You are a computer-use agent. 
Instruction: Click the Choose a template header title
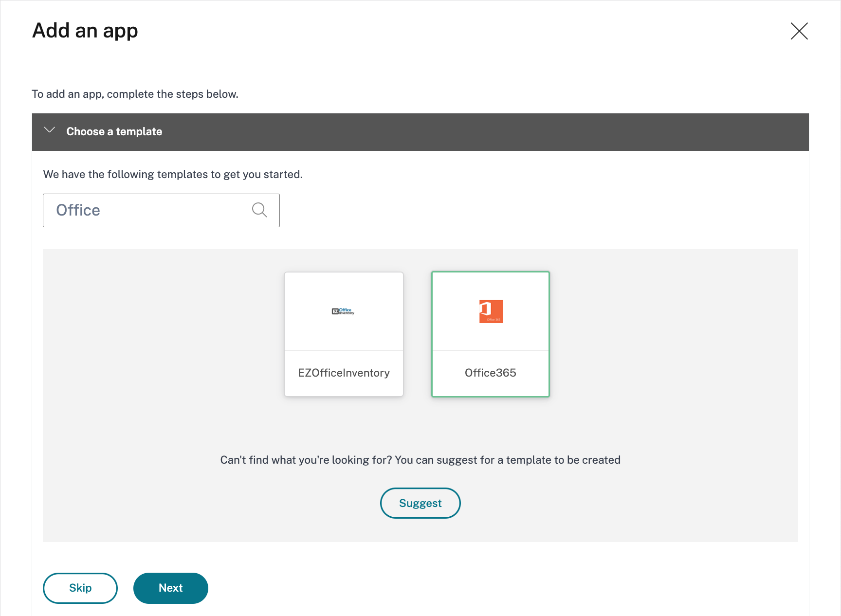click(114, 132)
